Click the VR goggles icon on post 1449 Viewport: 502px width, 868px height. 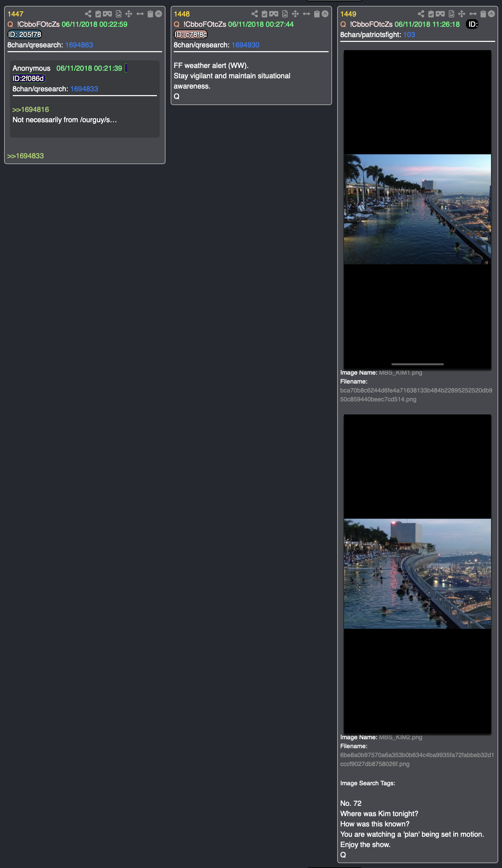coord(440,14)
